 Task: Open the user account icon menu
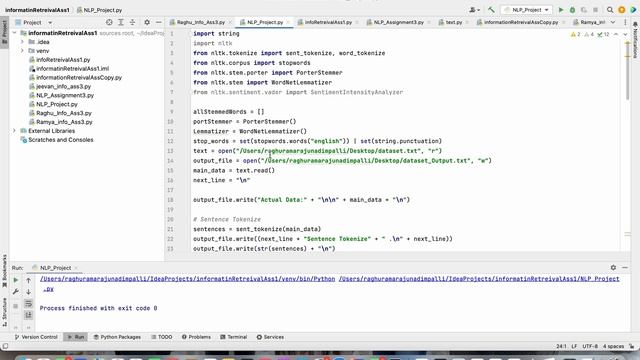(474, 10)
